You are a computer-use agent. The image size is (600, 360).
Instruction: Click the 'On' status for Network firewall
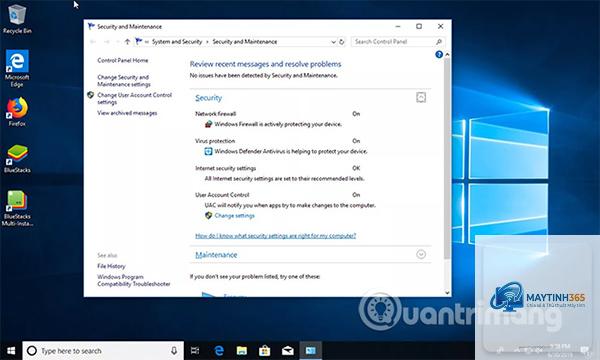(356, 114)
